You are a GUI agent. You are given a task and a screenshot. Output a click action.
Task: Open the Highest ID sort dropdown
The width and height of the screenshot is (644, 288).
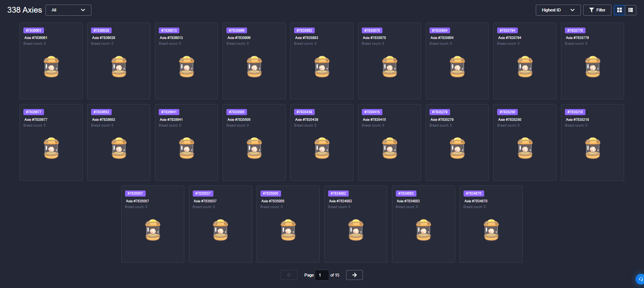[x=558, y=10]
